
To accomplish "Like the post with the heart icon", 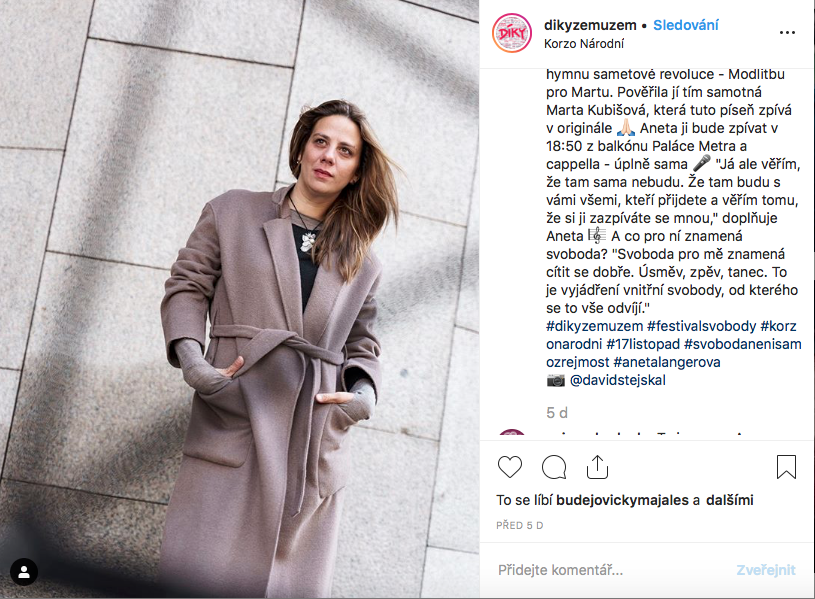I will pos(509,466).
